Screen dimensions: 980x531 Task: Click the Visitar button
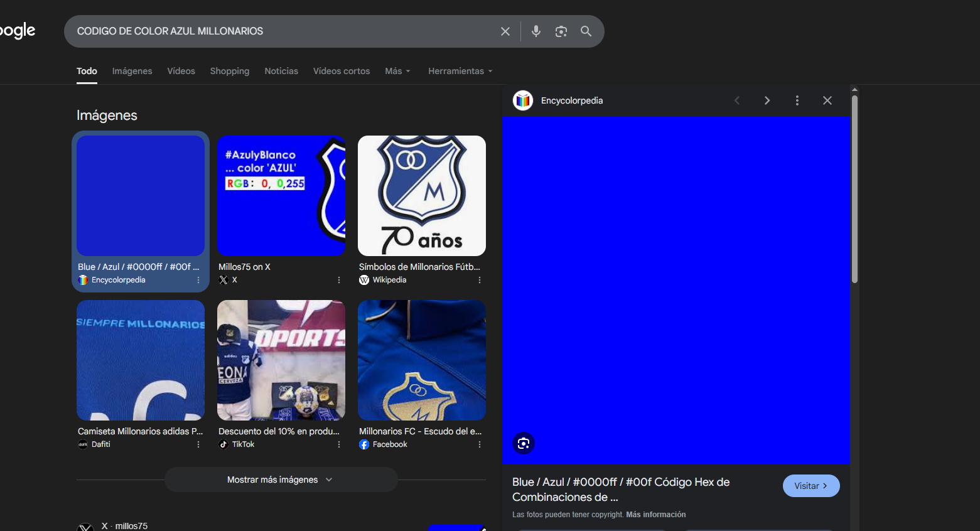click(x=811, y=486)
